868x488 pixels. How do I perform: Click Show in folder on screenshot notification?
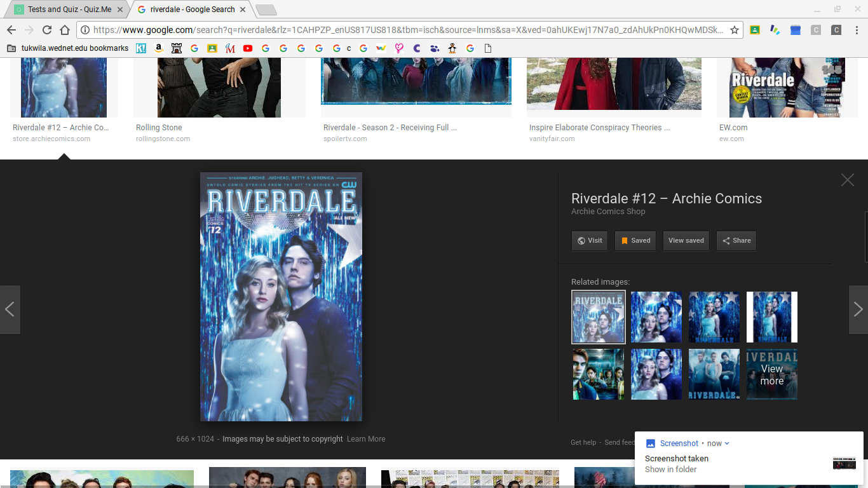point(671,470)
